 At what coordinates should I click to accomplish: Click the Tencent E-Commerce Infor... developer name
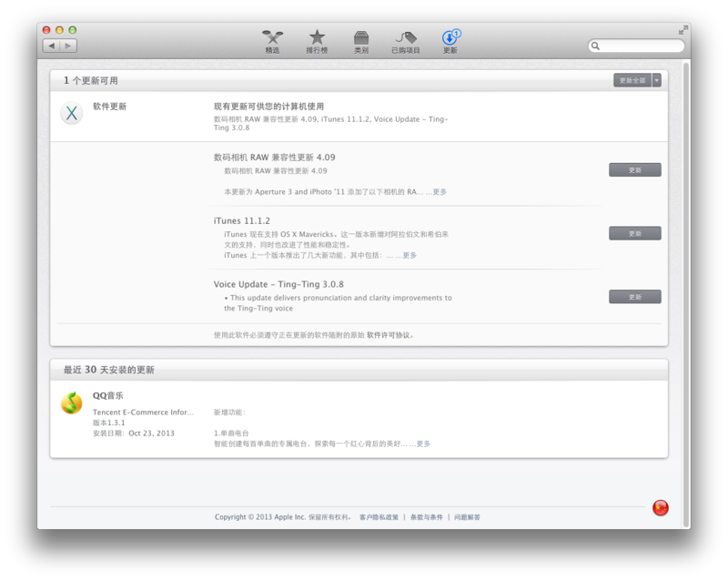click(x=143, y=412)
